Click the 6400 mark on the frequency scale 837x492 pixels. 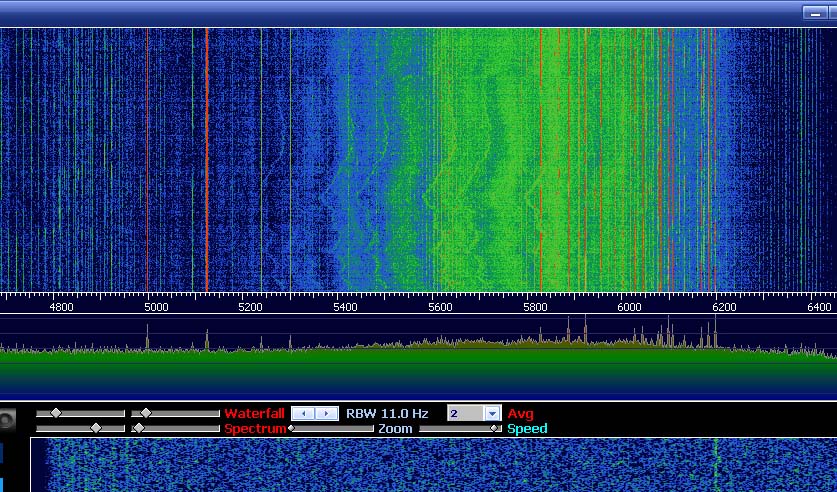819,307
